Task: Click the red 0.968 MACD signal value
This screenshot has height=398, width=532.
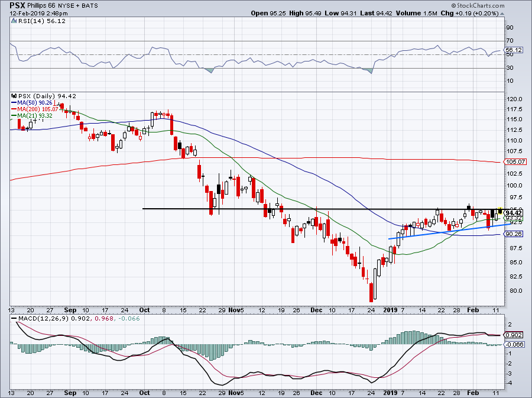Action: [x=104, y=319]
